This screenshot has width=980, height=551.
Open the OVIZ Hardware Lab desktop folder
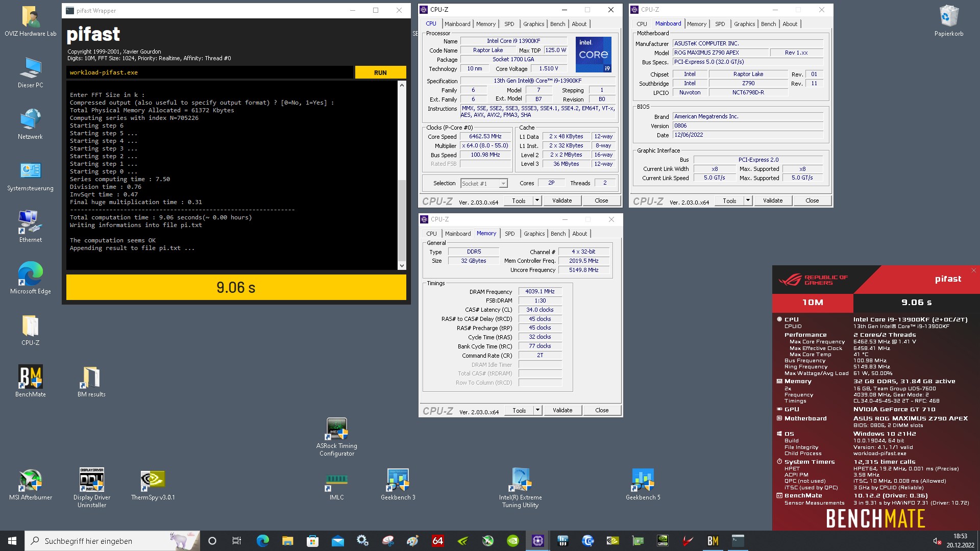pos(31,21)
